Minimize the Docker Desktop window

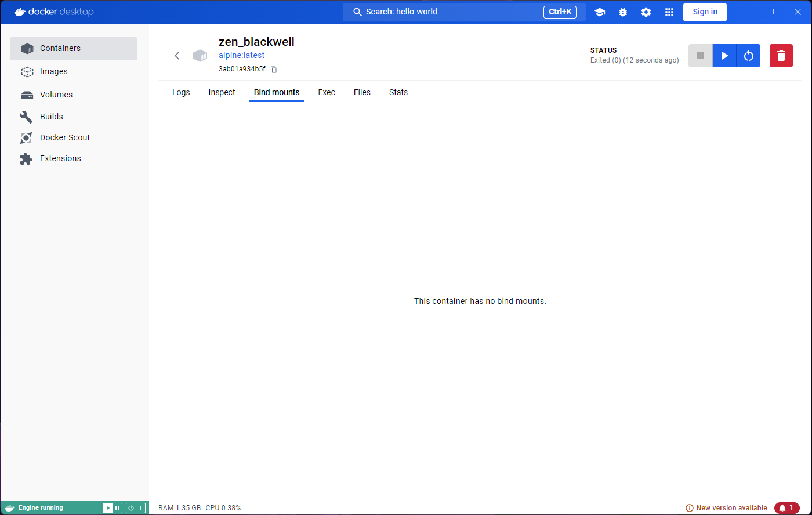744,12
